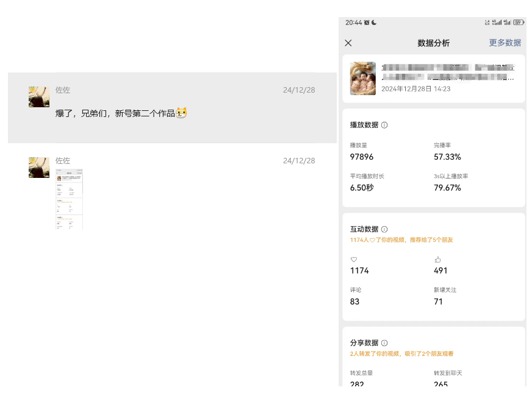532x404 pixels.
Task: Tap the 播放量 value 97896
Action: [x=362, y=157]
